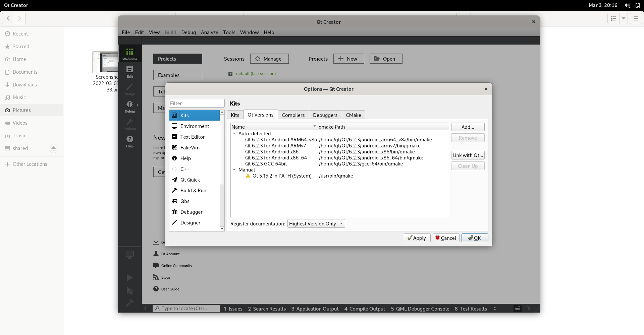
Task: Expand Debug mode submenu arrow
Action: 137,105
